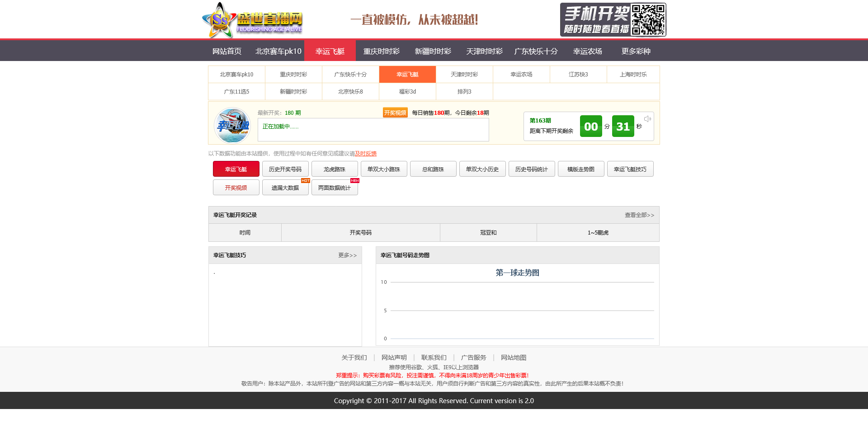Open the 关于我们 footer link

[x=354, y=357]
